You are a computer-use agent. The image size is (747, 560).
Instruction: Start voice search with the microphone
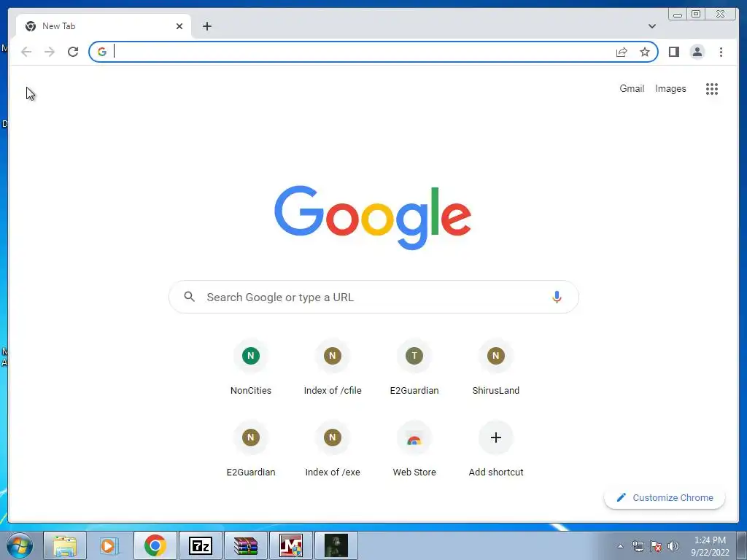(557, 297)
